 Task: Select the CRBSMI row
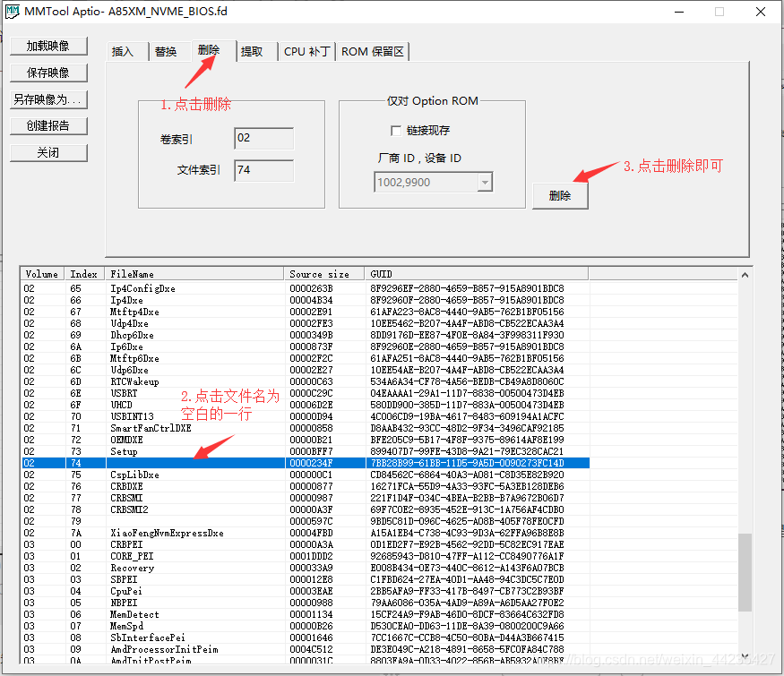[x=306, y=498]
